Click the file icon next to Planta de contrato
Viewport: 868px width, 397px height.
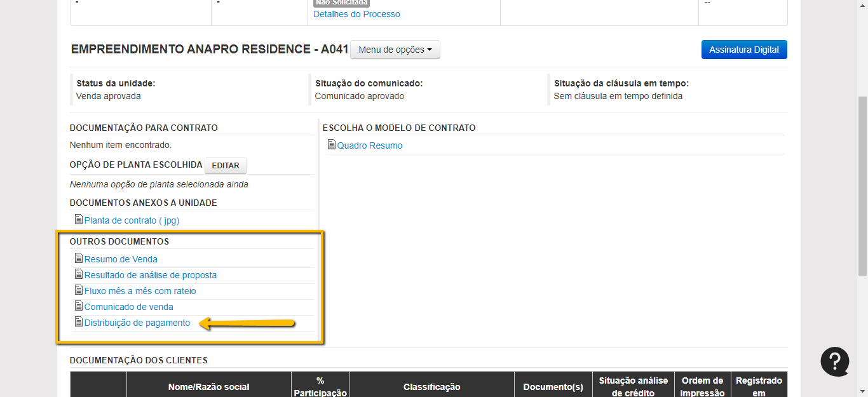click(x=79, y=220)
